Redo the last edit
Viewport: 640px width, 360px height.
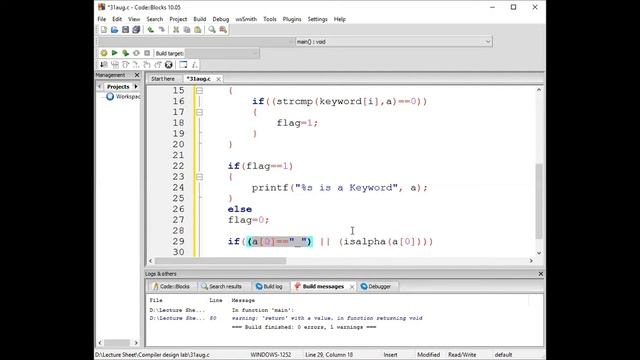162,30
